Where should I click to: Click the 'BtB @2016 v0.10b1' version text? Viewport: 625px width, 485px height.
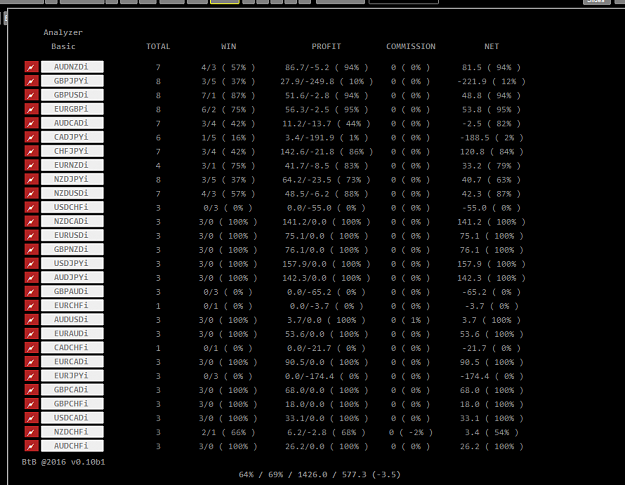click(x=63, y=462)
